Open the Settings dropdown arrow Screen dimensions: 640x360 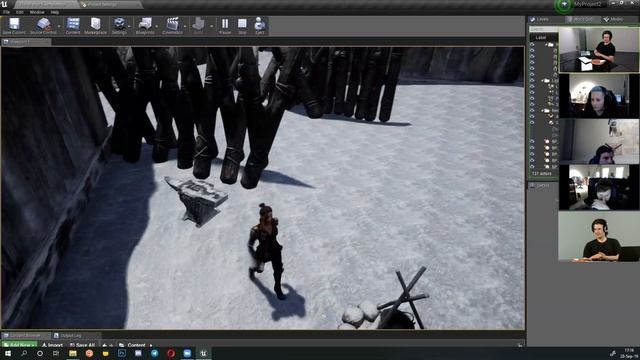click(129, 26)
